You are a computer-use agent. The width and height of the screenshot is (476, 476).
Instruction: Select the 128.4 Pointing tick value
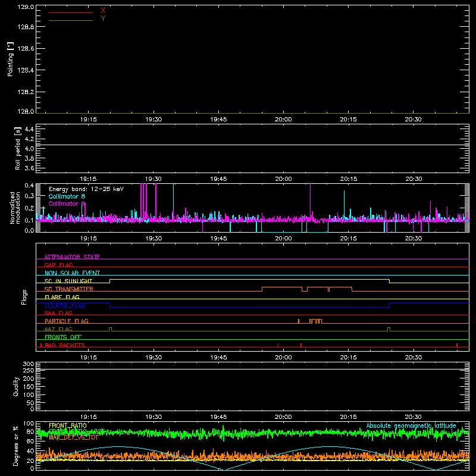pyautogui.click(x=26, y=70)
